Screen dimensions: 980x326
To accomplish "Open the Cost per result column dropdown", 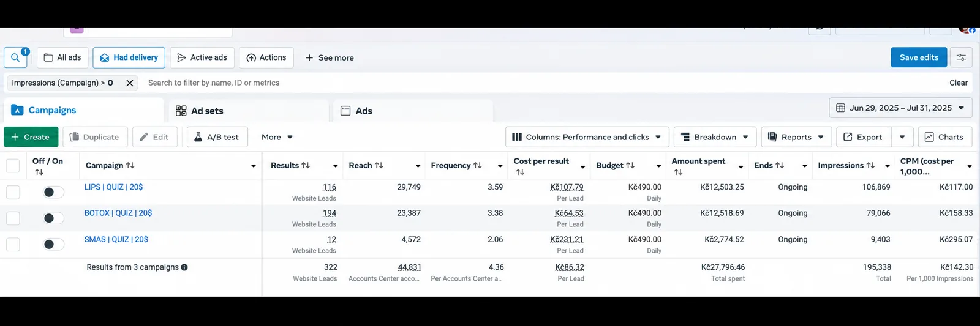I will [x=582, y=166].
